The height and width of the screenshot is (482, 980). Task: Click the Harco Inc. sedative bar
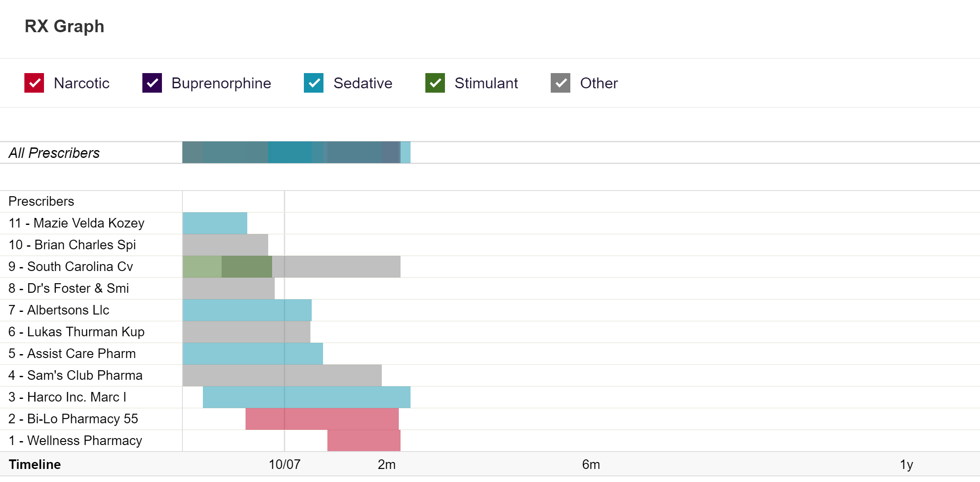point(306,397)
